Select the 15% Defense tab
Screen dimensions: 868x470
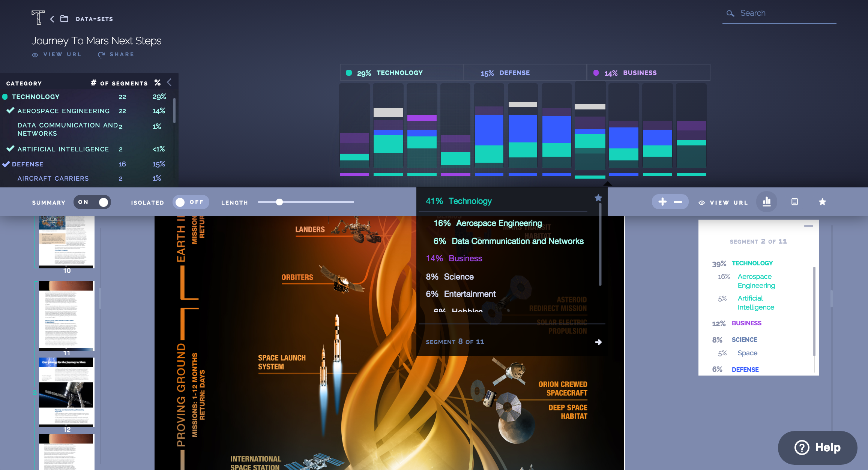(x=525, y=73)
